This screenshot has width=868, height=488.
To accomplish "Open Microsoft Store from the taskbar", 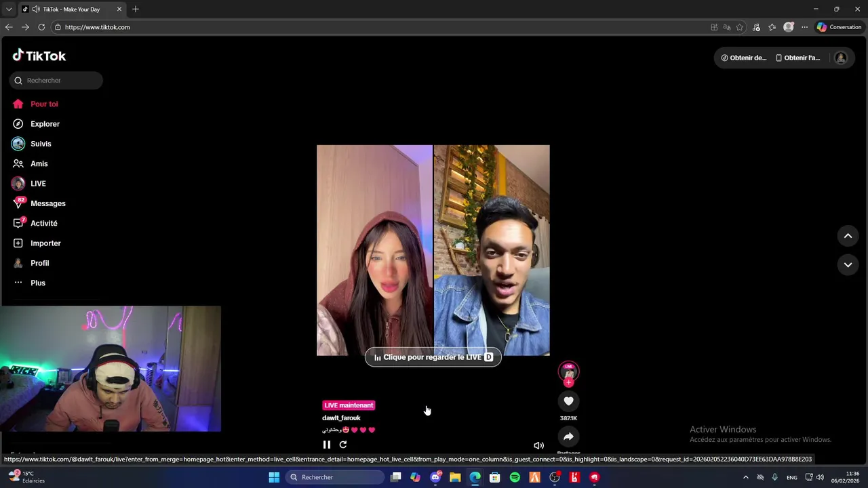I will point(495,477).
